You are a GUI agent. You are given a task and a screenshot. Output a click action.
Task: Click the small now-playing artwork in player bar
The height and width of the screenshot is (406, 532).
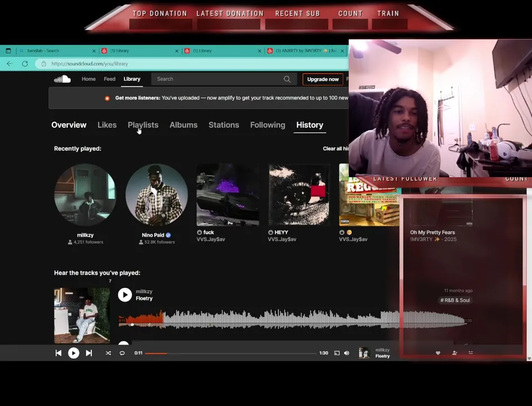click(x=364, y=353)
